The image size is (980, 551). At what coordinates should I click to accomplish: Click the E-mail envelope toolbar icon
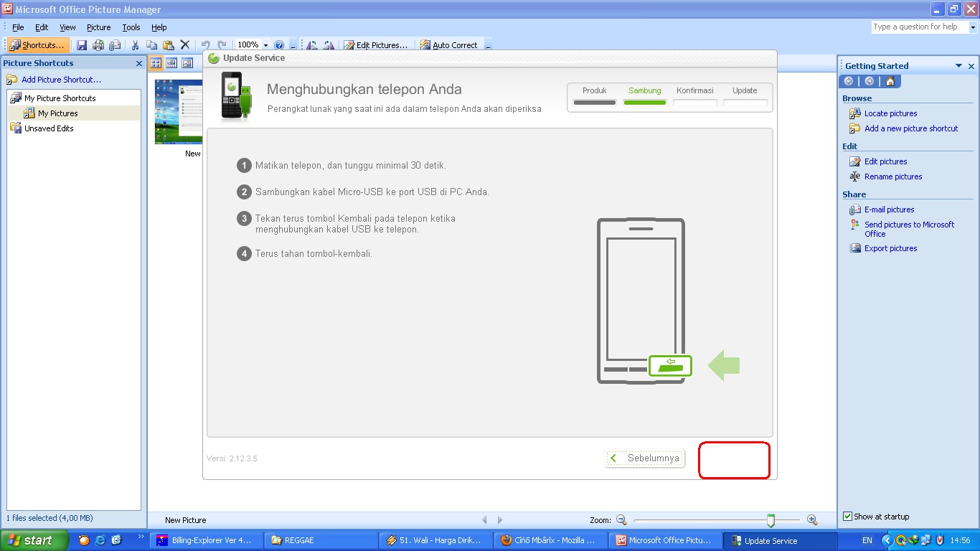[115, 44]
